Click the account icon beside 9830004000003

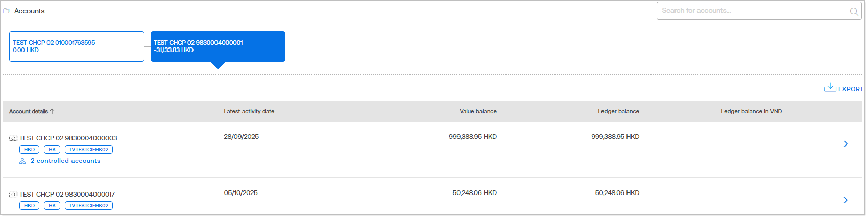pos(13,138)
